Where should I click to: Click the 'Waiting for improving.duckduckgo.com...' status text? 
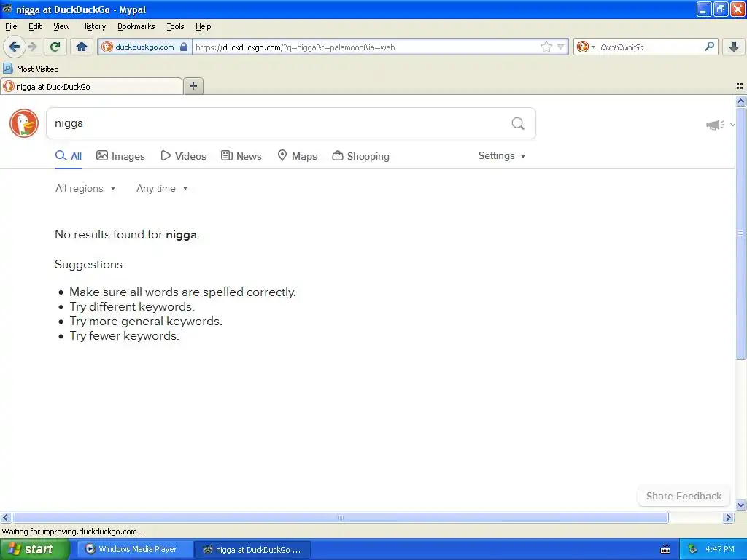tap(72, 532)
